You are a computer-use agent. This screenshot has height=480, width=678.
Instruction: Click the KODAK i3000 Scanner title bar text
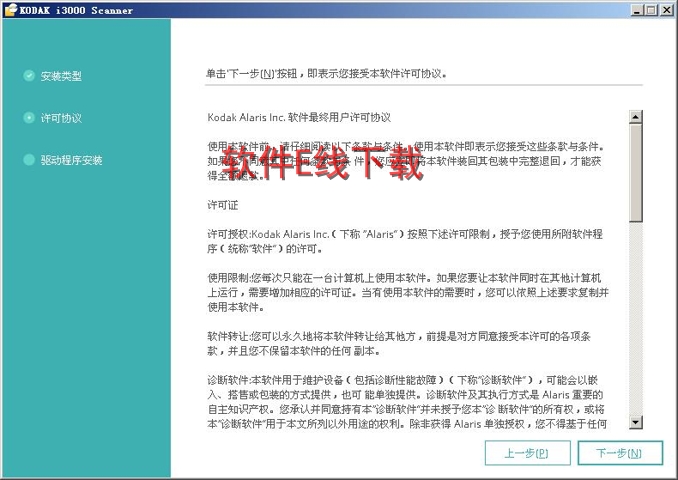[x=76, y=9]
